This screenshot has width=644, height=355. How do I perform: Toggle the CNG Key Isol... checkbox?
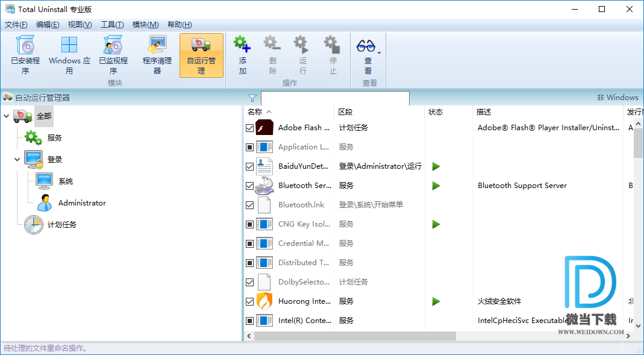tap(250, 224)
